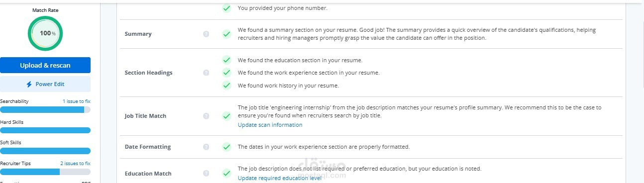Click Upload & rescan button
This screenshot has height=183, width=644.
coord(45,65)
